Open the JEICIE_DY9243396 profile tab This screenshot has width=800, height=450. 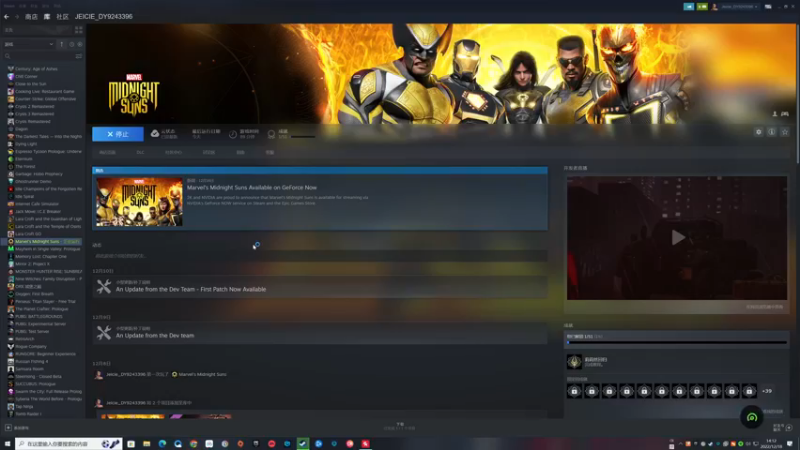104,17
